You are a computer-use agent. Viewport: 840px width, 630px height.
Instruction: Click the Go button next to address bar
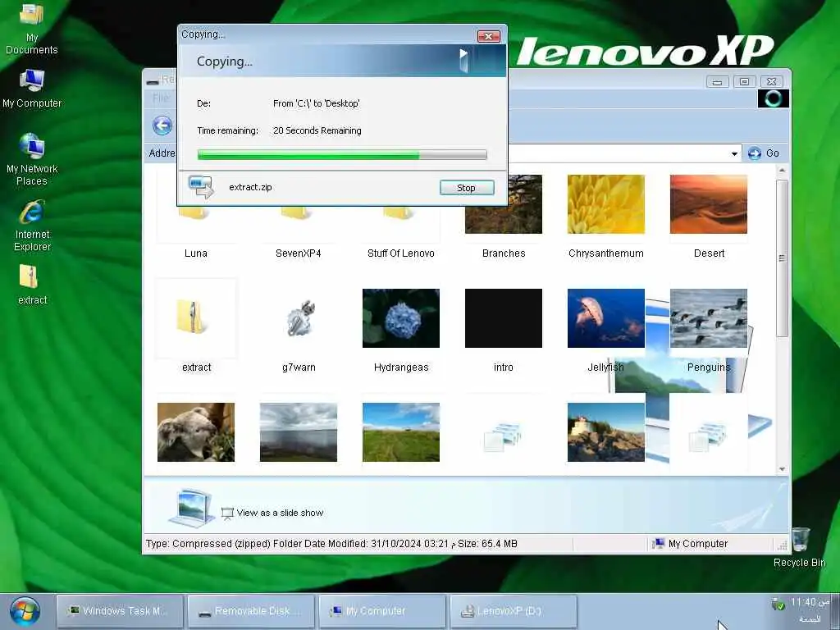coord(764,153)
